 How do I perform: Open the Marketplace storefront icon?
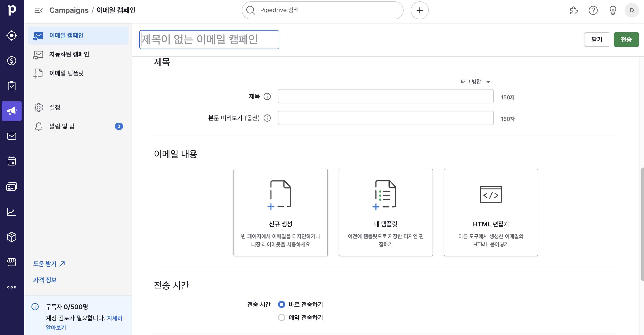pos(11,262)
